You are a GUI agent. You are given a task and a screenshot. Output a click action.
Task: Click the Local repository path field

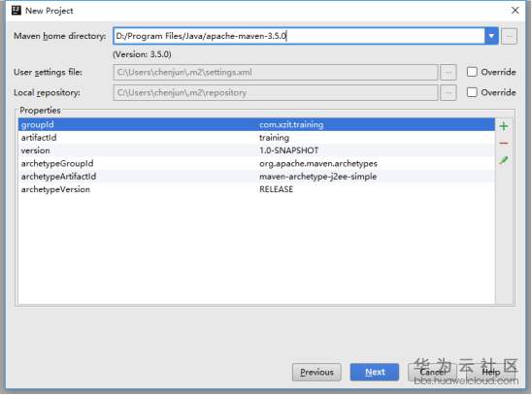276,92
